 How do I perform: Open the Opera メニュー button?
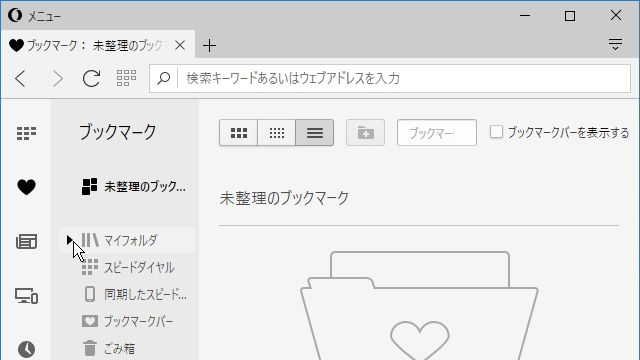coord(34,16)
